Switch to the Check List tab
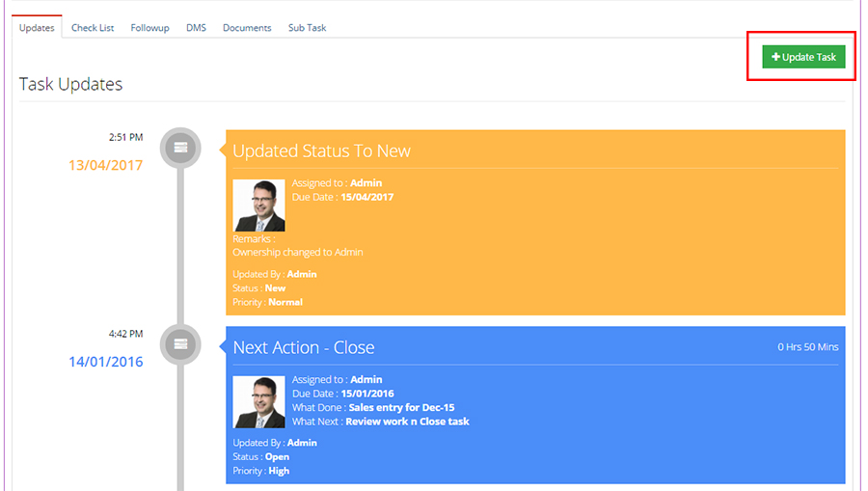Image resolution: width=868 pixels, height=491 pixels. click(x=93, y=28)
